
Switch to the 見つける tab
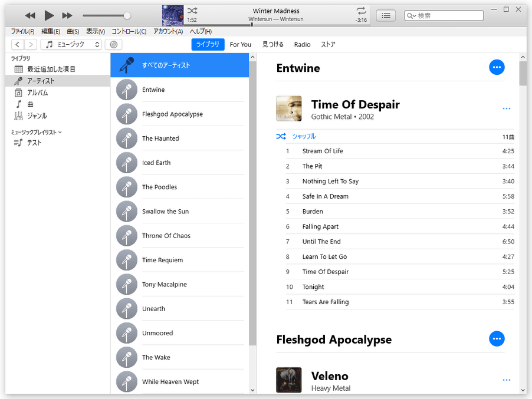(x=273, y=44)
